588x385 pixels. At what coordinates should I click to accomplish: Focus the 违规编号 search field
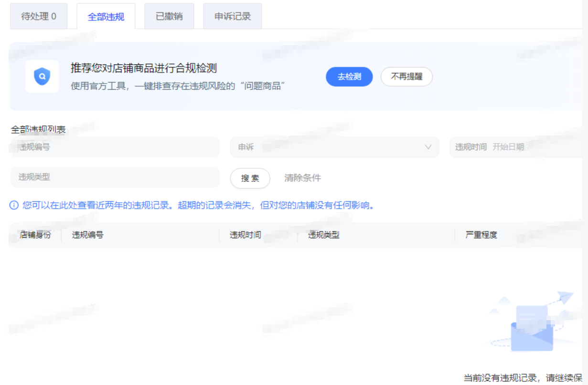pos(115,147)
